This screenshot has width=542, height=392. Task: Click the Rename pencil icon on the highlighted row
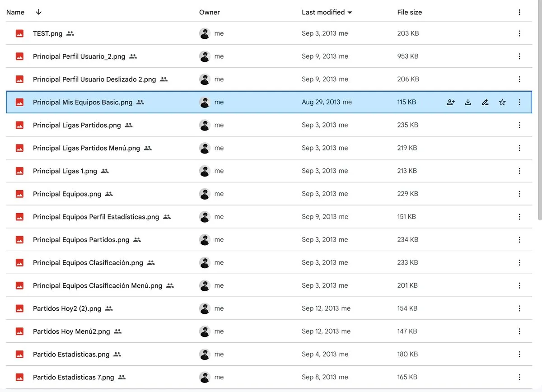[485, 103]
